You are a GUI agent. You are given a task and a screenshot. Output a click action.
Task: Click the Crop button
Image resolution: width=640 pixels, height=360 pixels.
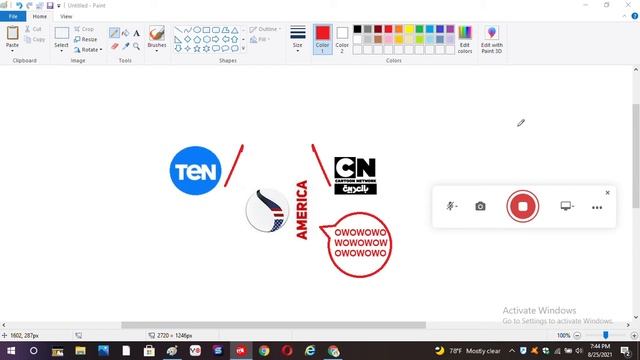point(84,29)
